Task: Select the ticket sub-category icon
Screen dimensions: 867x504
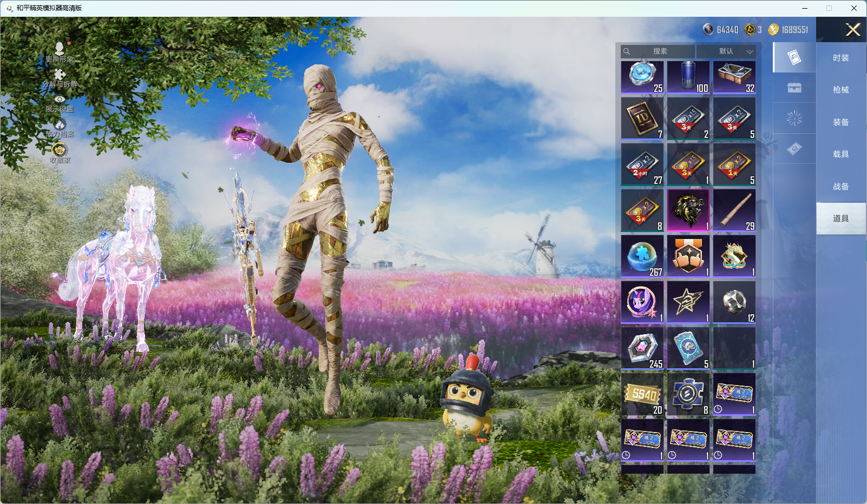Action: (794, 149)
